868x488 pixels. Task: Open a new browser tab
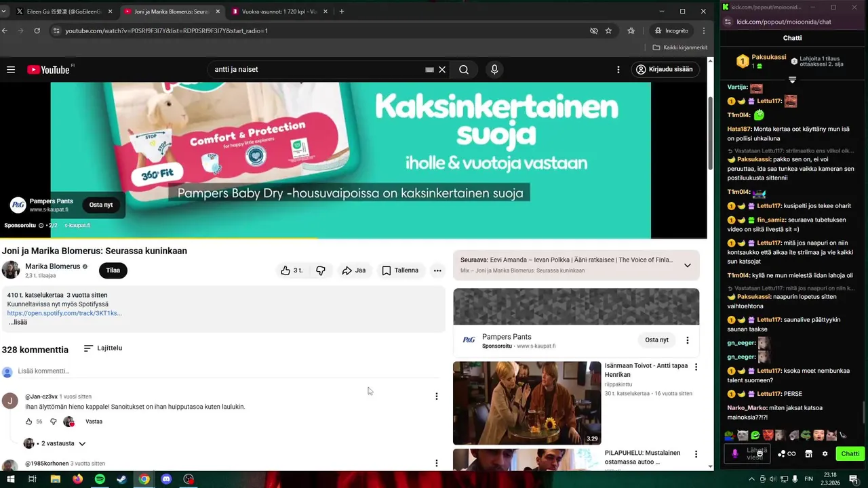[341, 12]
